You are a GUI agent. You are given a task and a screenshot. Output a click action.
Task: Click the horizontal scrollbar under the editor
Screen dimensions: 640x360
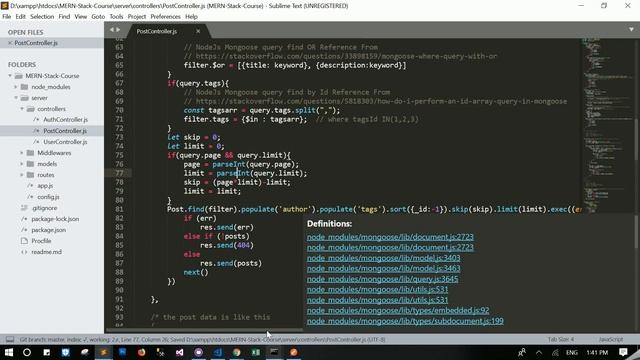204,330
